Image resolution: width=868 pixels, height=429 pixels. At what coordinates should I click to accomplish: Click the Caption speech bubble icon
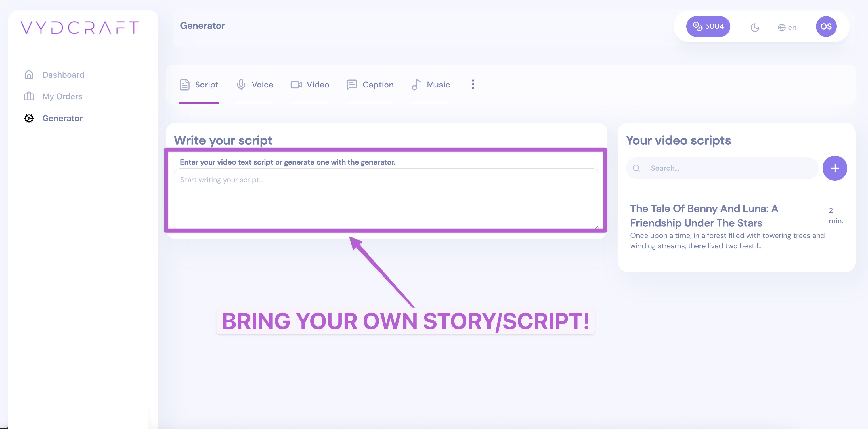point(352,85)
